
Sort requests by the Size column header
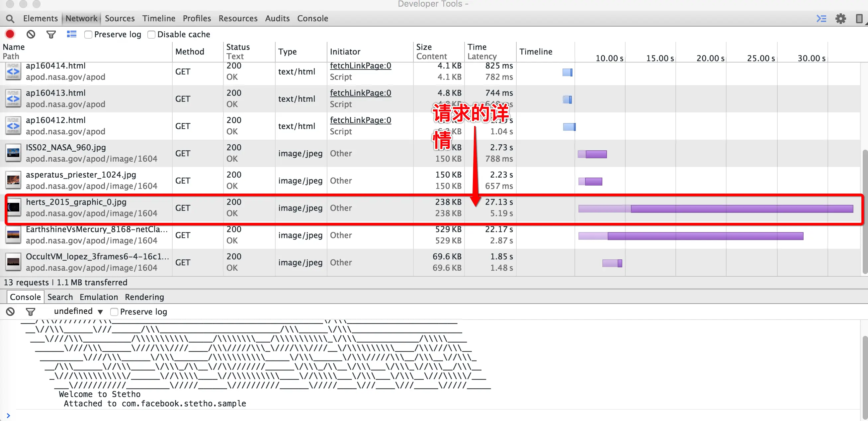click(x=424, y=47)
